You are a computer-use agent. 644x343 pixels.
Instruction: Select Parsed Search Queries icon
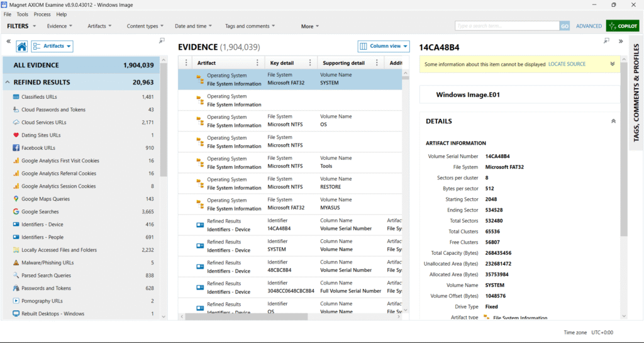click(x=16, y=275)
